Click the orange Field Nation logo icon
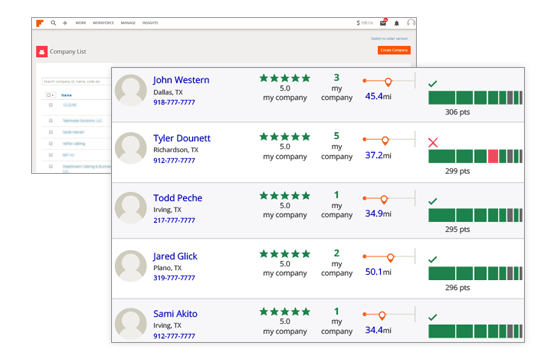Viewport: 540px width, 360px height. pyautogui.click(x=40, y=23)
